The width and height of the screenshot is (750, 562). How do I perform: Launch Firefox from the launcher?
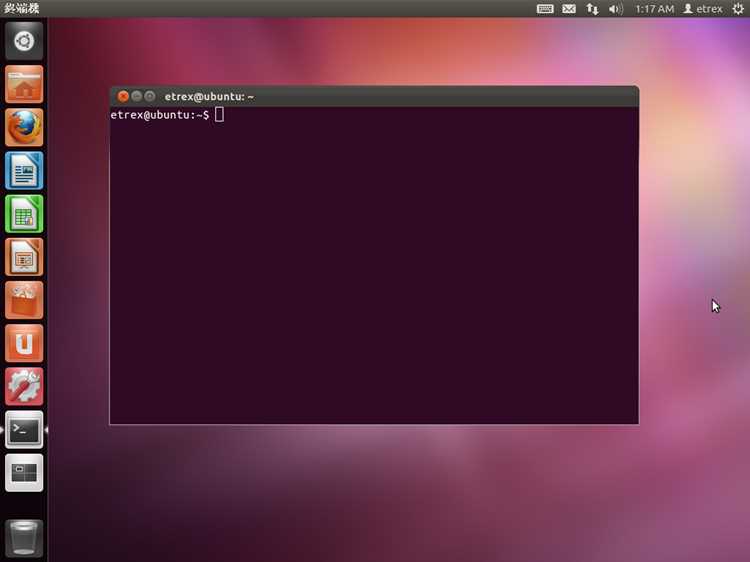coord(24,127)
